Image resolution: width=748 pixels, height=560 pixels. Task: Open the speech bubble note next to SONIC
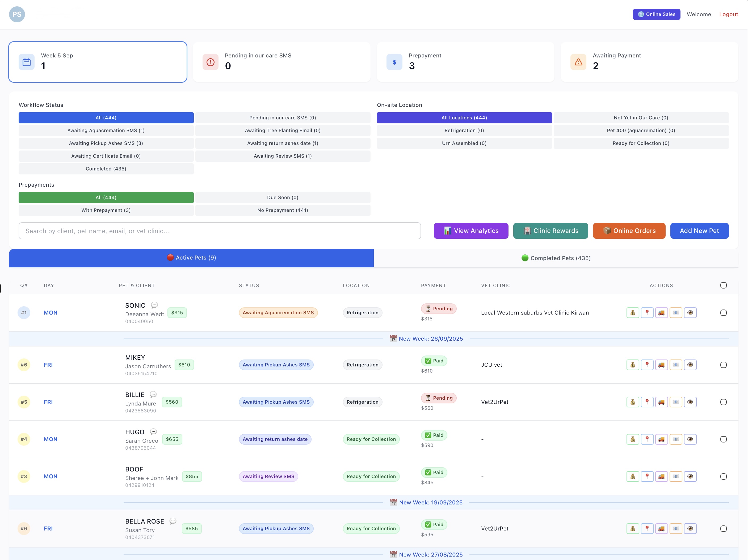click(154, 305)
